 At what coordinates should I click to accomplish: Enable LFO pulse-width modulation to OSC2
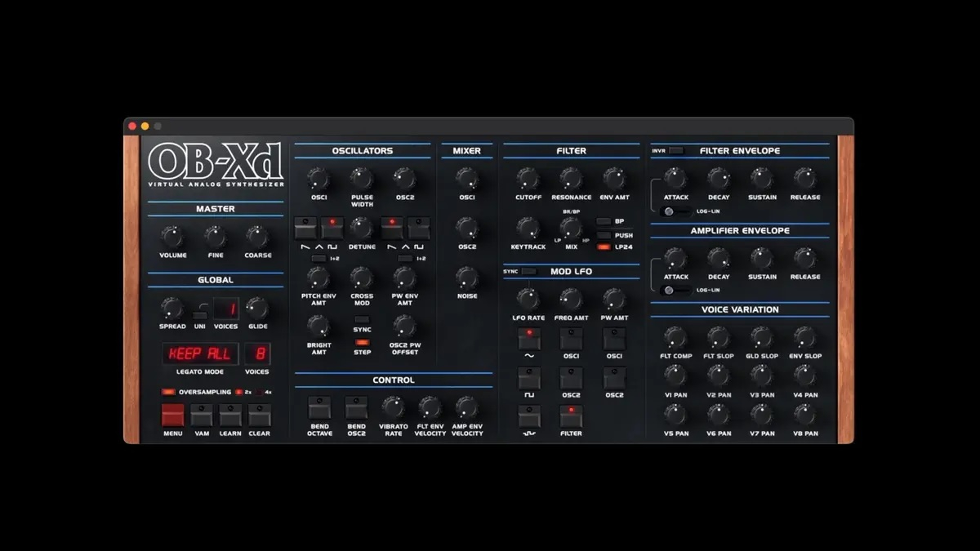(614, 378)
